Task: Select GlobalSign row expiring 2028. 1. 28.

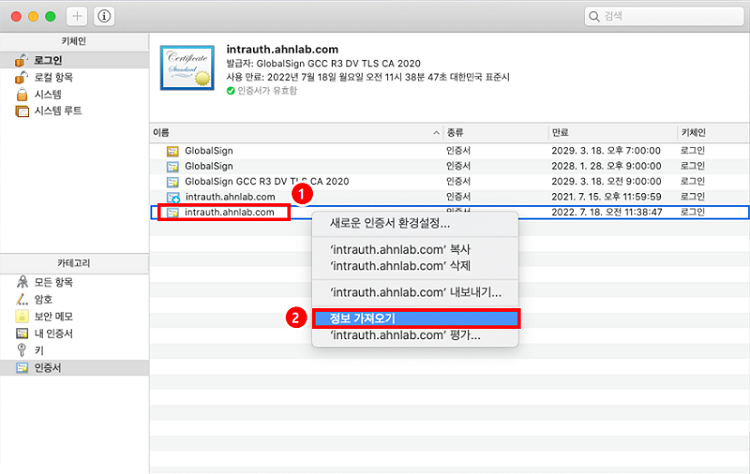Action: (450, 166)
